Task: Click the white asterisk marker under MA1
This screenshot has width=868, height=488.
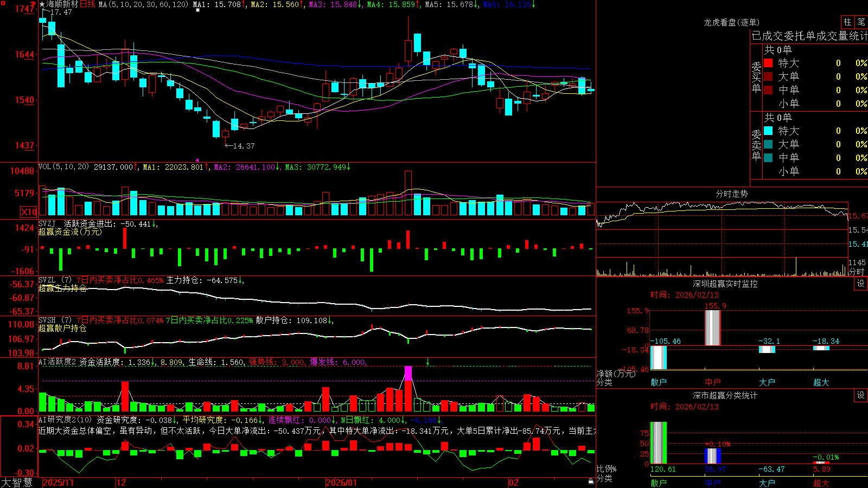Action: coord(197,10)
